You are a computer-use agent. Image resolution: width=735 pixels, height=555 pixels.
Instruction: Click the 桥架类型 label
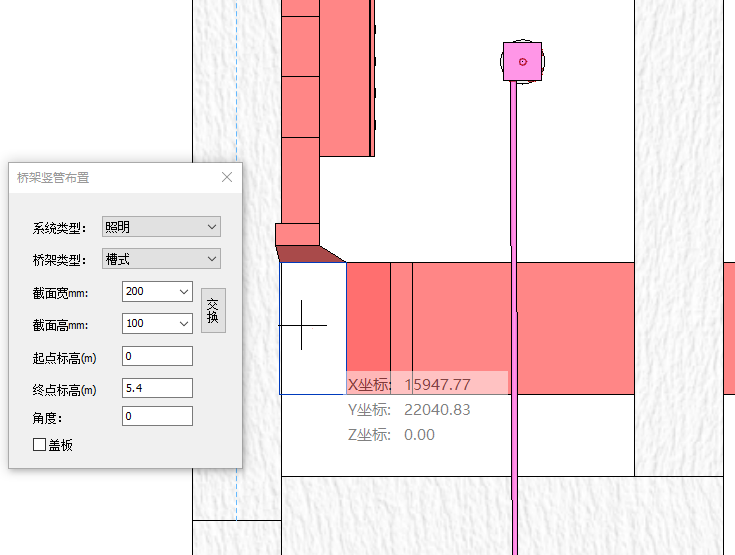click(x=59, y=260)
